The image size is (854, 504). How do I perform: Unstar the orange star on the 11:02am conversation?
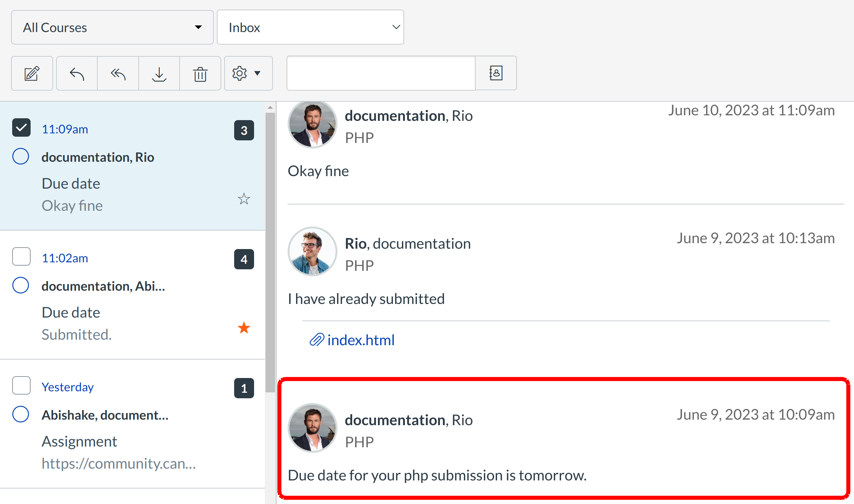(x=244, y=328)
